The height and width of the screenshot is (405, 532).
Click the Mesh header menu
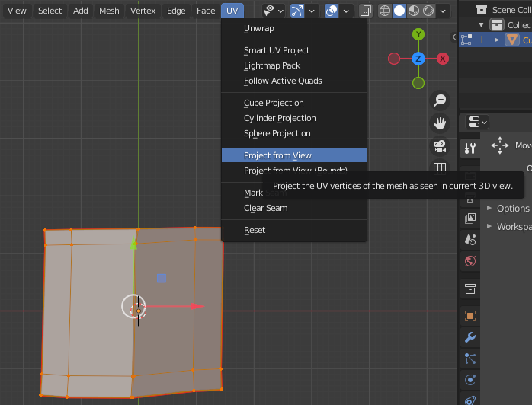109,11
